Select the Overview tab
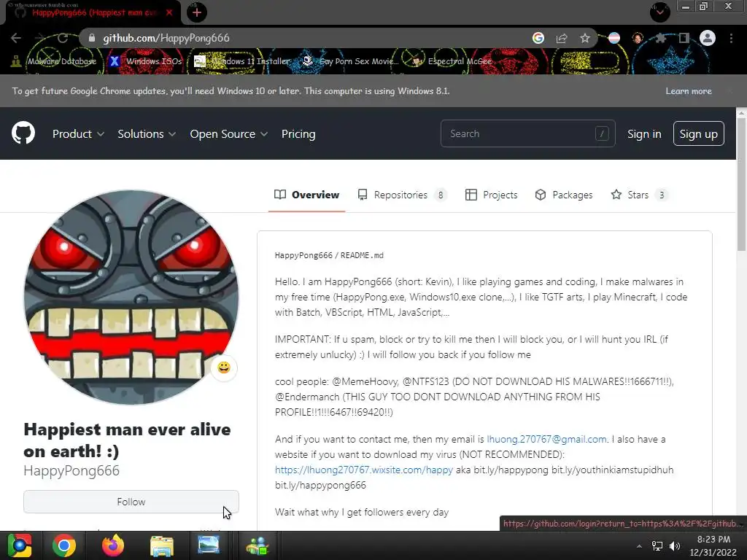The height and width of the screenshot is (560, 747). tap(307, 195)
